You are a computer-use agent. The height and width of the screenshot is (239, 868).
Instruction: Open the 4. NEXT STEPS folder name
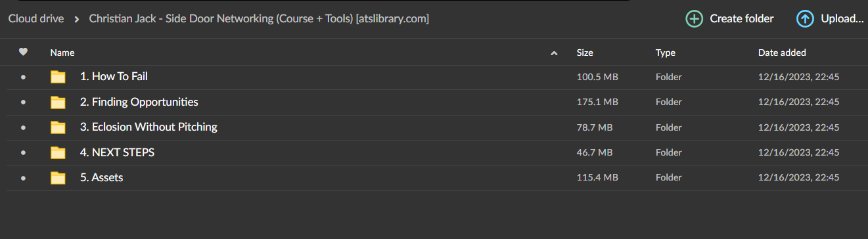click(117, 152)
